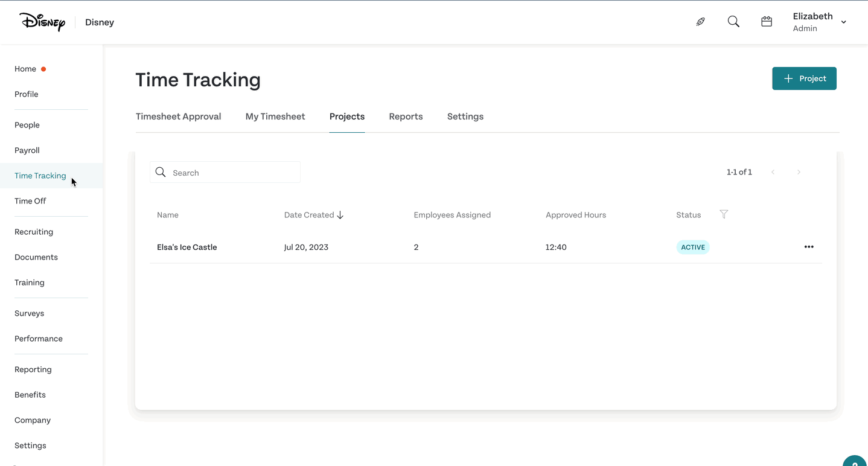The image size is (868, 466).
Task: Go to Home in the sidebar
Action: [25, 69]
